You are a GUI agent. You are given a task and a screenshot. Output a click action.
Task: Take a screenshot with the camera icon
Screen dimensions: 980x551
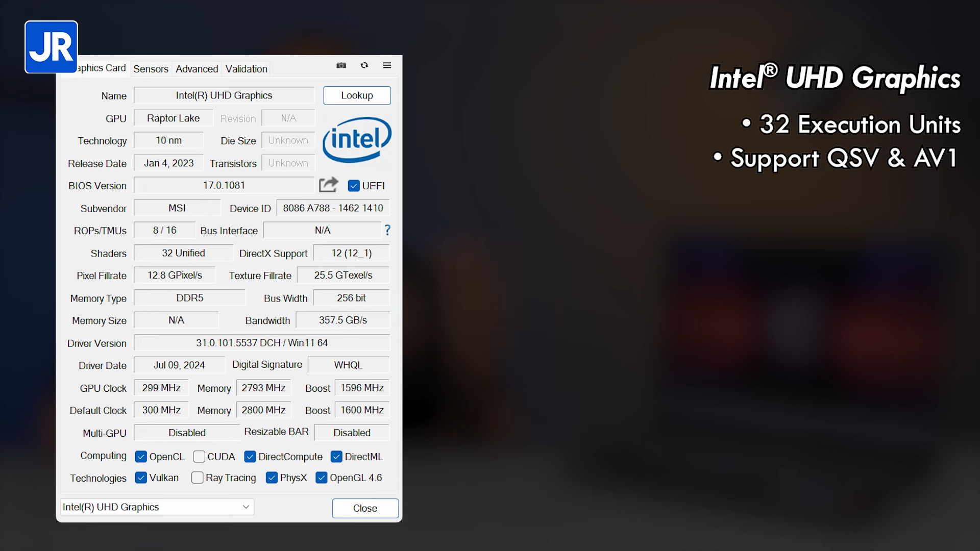[341, 65]
